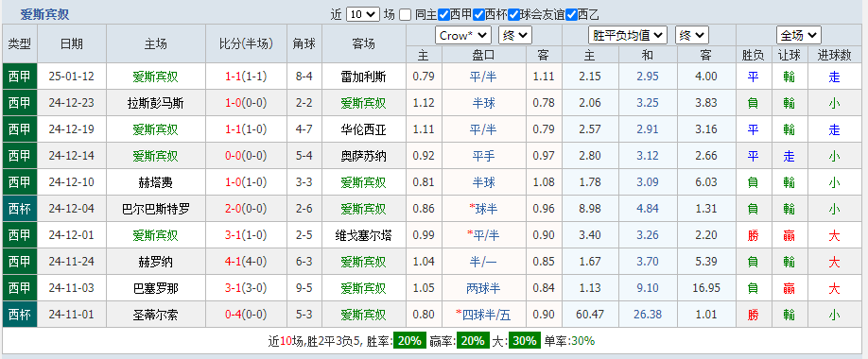
Task: Click the 角球 column header
Action: (304, 43)
